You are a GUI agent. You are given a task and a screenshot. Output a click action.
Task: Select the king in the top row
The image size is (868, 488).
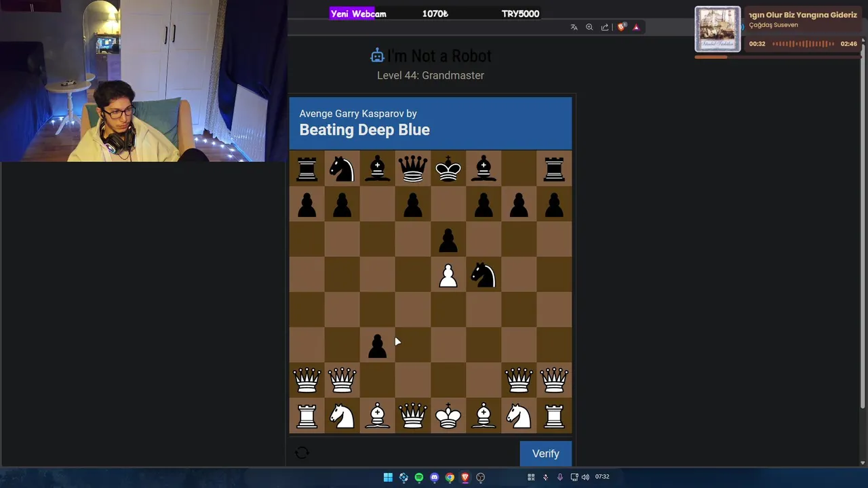click(x=448, y=168)
